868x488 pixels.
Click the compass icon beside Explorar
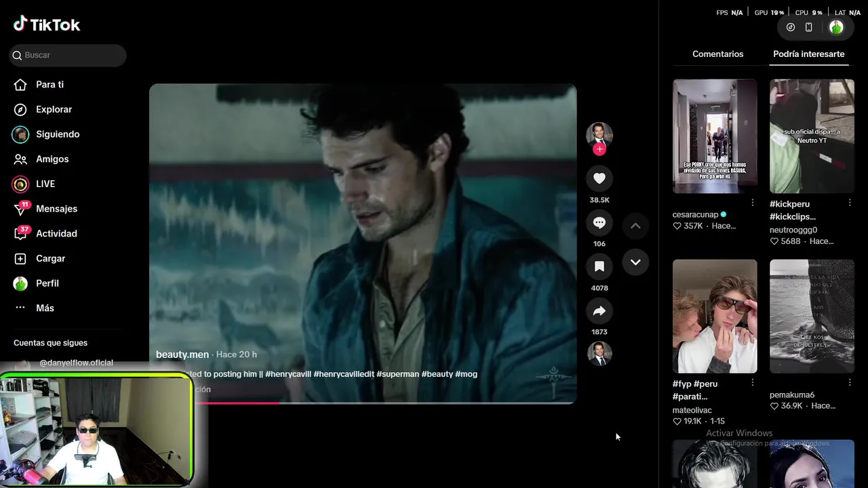pyautogui.click(x=20, y=109)
